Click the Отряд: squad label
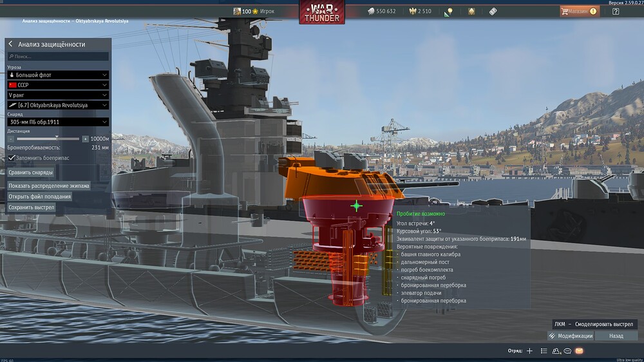644x362 pixels. tap(515, 351)
